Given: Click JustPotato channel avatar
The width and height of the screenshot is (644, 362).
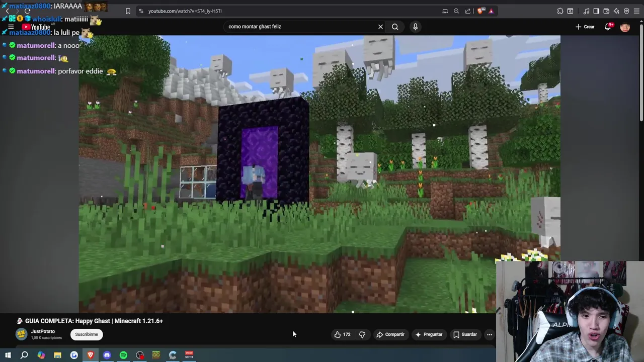Looking at the screenshot, I should pyautogui.click(x=21, y=334).
